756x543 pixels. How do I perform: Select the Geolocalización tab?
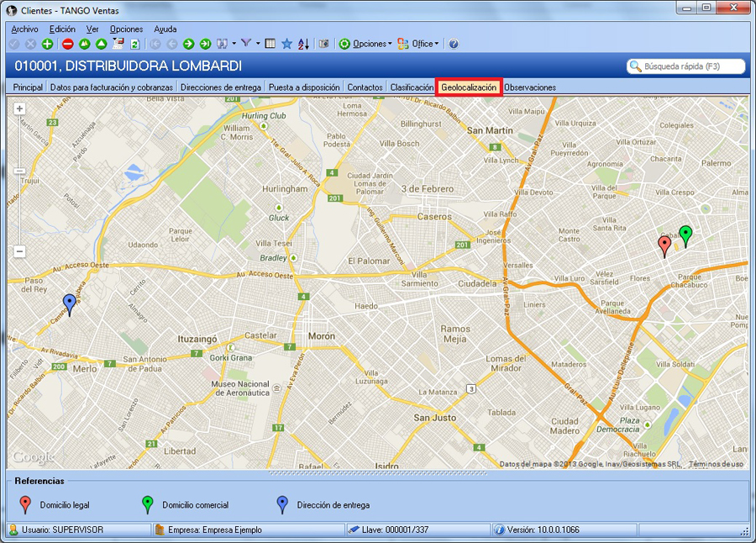point(469,87)
